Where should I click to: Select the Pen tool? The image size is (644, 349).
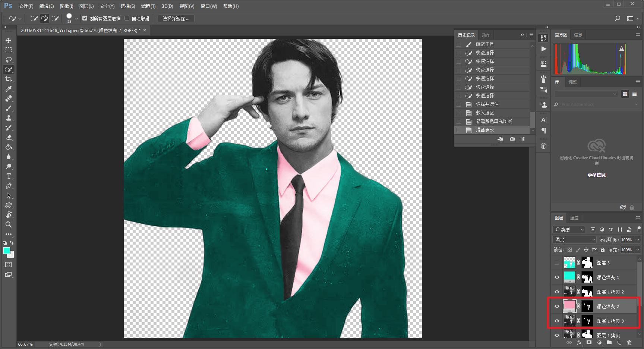[x=8, y=186]
